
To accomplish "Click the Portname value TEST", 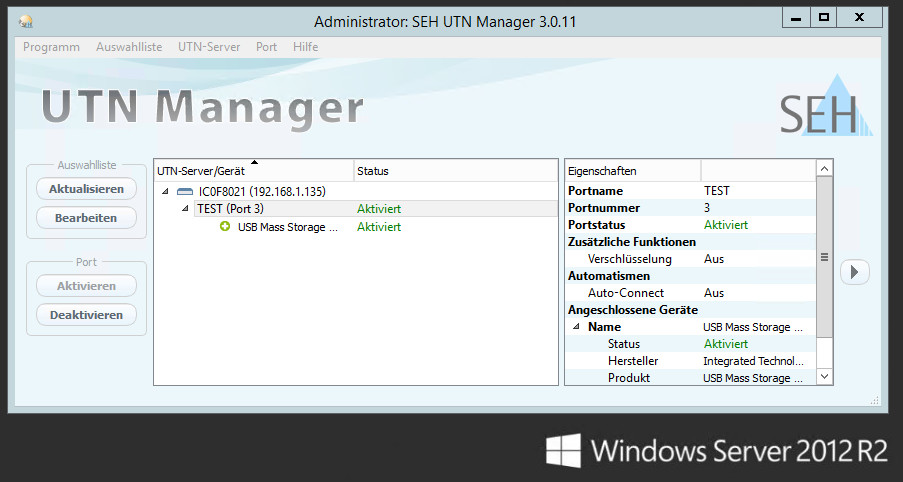I will (716, 191).
